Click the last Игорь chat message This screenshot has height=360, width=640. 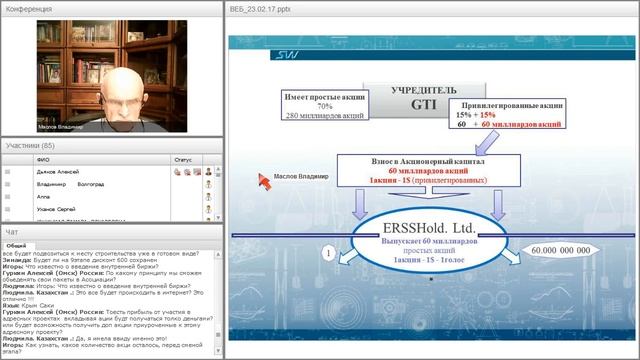(102, 348)
